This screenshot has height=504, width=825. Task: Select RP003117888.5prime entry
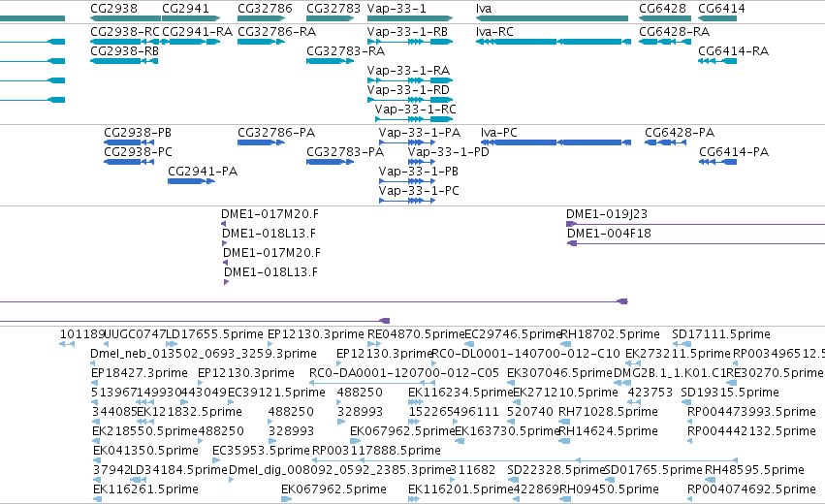pyautogui.click(x=377, y=452)
